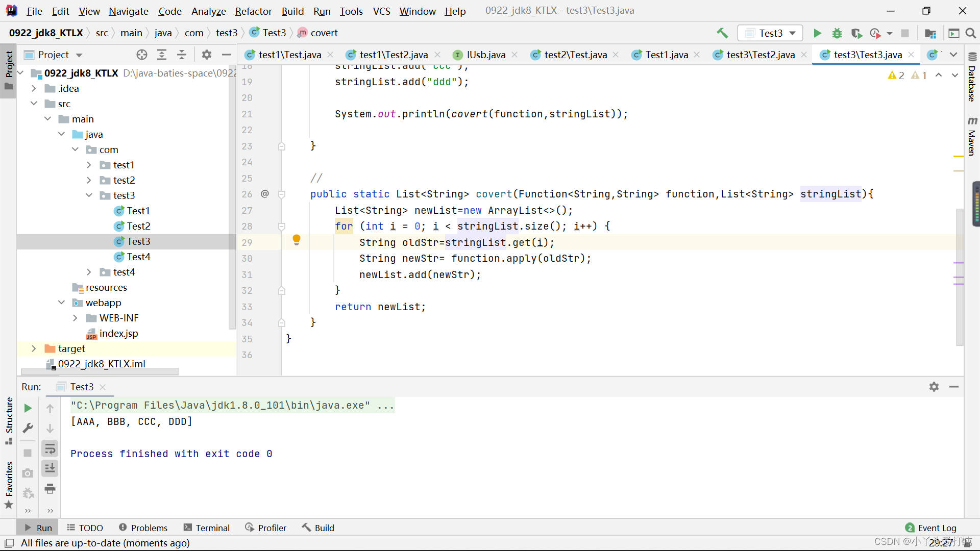The image size is (980, 551).
Task: Open Project Structure icon in toolbar
Action: [x=930, y=33]
